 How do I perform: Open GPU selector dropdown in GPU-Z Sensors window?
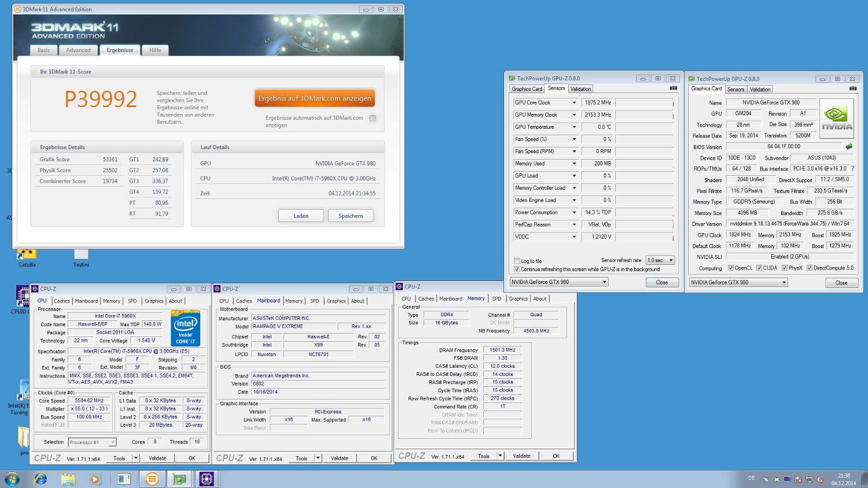(559, 282)
